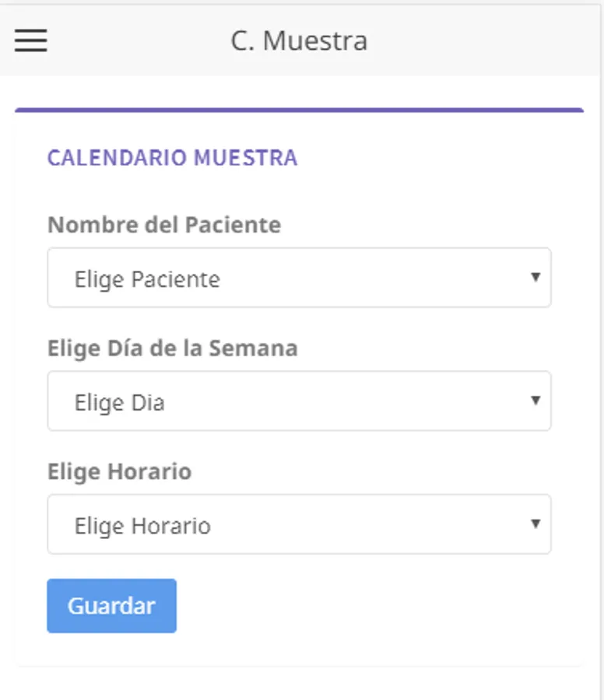
Task: Click the Guardar button
Action: pos(111,605)
